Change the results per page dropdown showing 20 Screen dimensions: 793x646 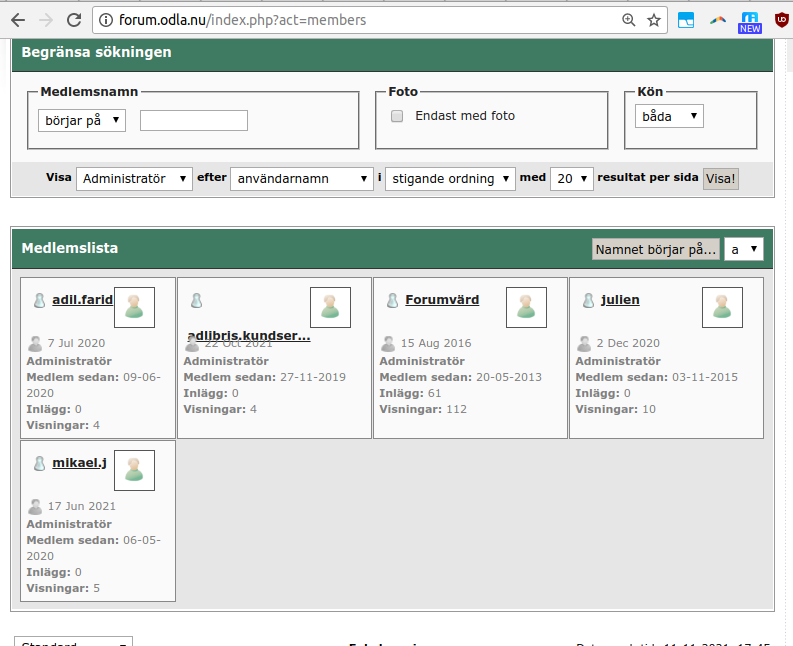click(x=572, y=179)
